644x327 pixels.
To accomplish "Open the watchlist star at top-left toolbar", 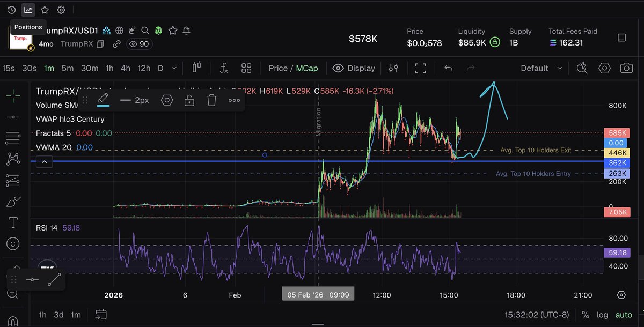I will (45, 10).
